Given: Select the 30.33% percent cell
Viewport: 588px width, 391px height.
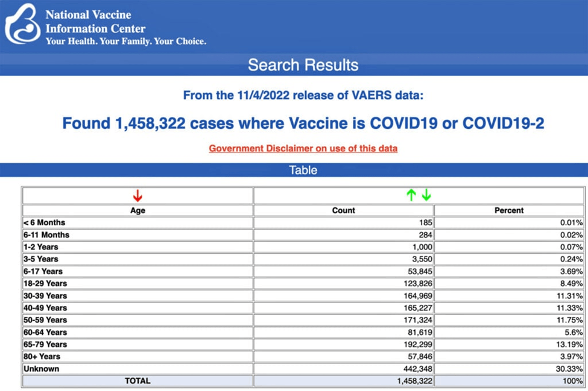Looking at the screenshot, I should 569,369.
